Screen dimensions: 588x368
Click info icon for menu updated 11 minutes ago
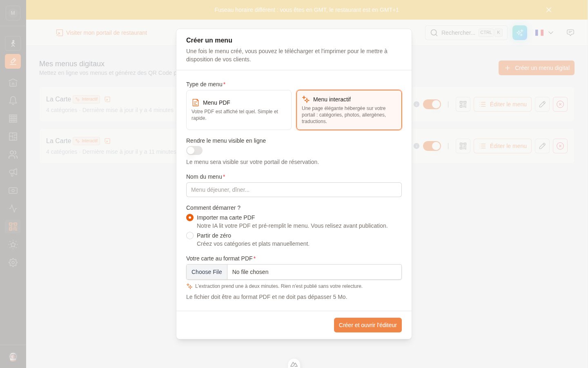[x=416, y=146]
